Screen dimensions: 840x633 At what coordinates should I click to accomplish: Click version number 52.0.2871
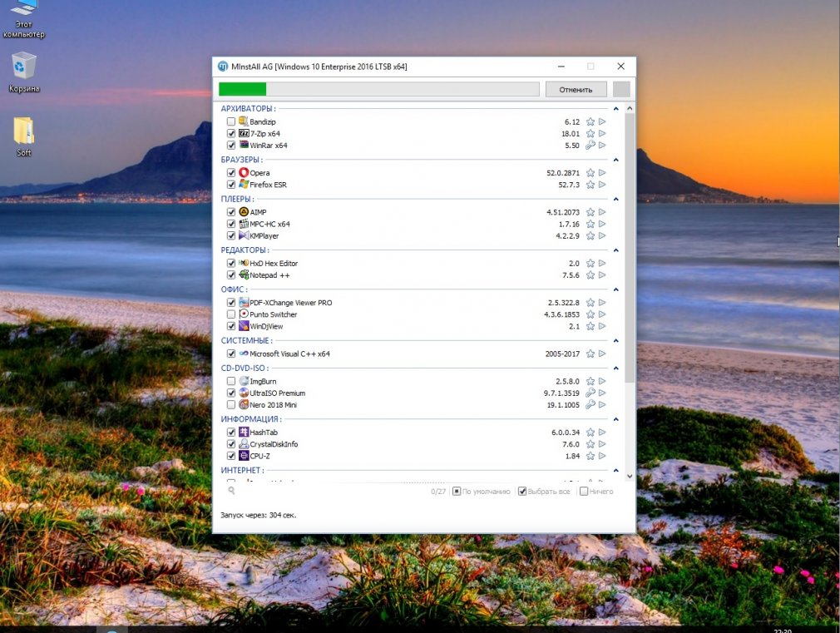pyautogui.click(x=563, y=172)
